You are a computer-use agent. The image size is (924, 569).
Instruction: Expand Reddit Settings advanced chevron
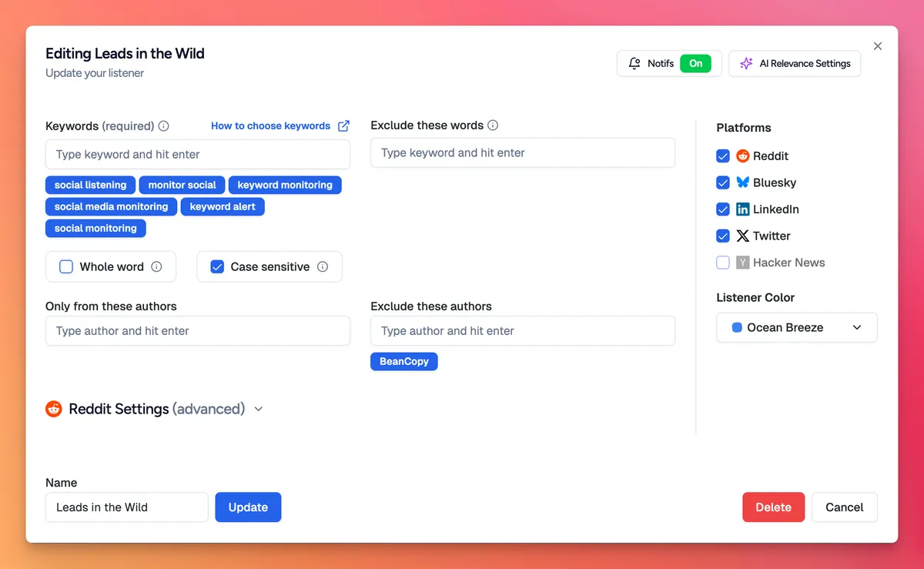(x=259, y=409)
